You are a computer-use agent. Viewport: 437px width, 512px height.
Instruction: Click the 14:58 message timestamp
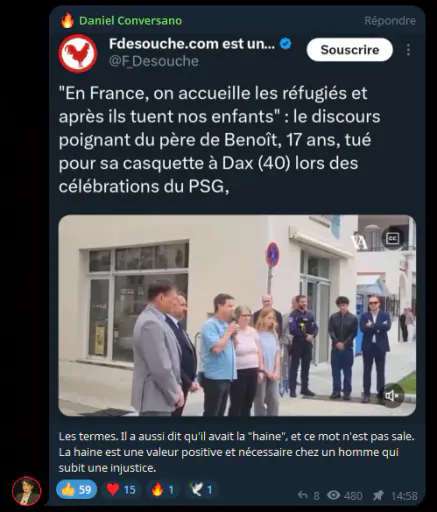(x=404, y=496)
